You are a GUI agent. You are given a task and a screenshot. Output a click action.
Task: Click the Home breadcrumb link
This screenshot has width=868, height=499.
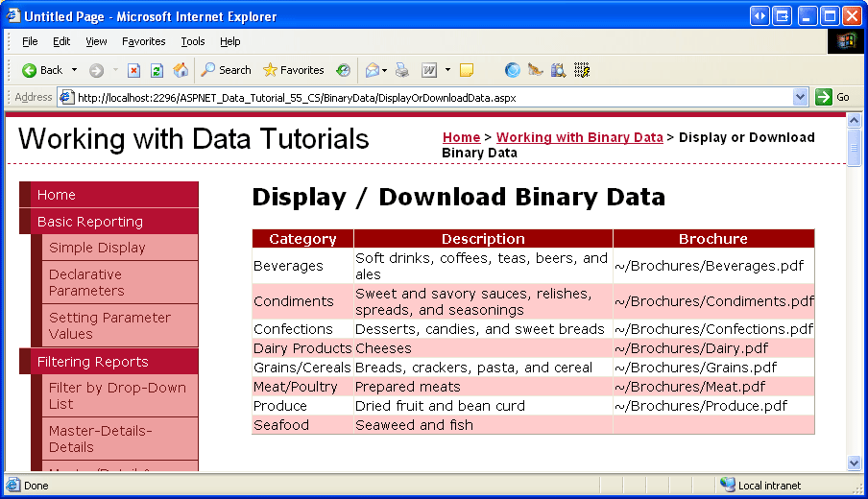(x=461, y=137)
